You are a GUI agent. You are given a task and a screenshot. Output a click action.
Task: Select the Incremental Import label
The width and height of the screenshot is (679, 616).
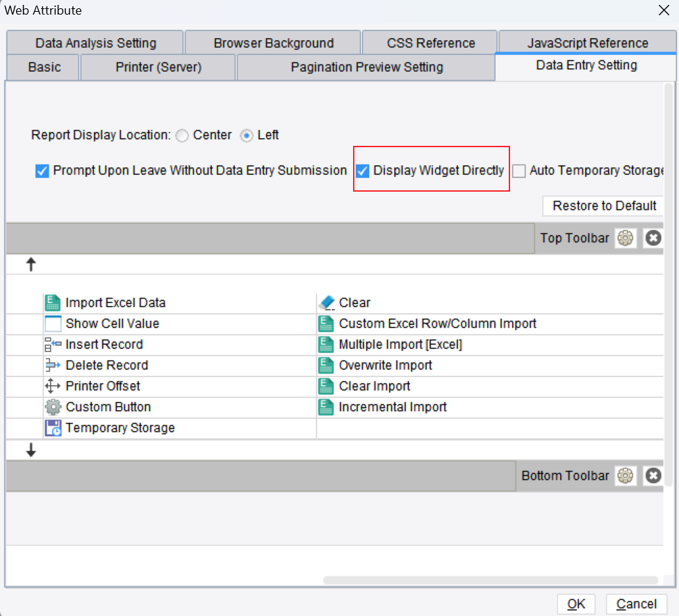(393, 407)
